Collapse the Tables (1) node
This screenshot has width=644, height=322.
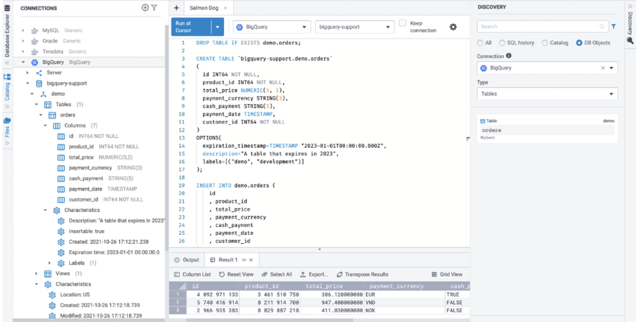[36, 105]
